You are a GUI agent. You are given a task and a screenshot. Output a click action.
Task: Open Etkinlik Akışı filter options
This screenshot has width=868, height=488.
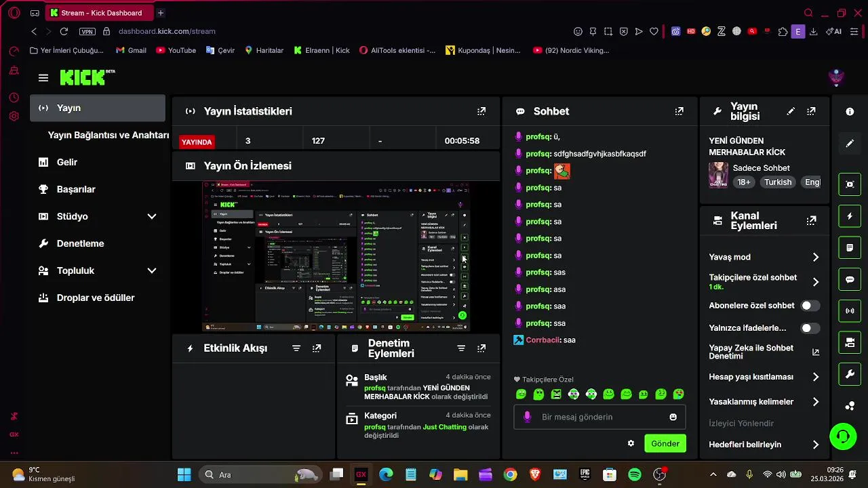296,348
